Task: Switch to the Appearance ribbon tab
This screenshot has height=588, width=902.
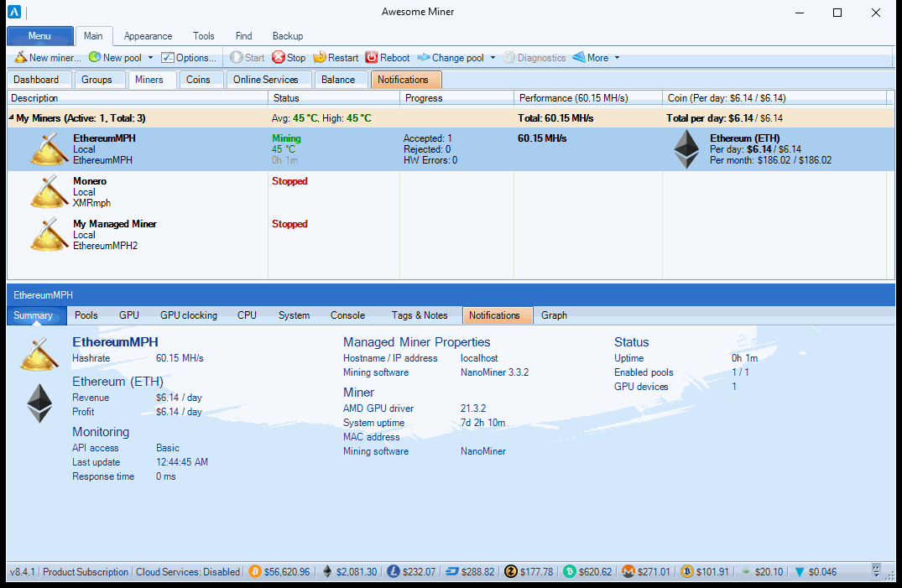Action: pos(148,36)
